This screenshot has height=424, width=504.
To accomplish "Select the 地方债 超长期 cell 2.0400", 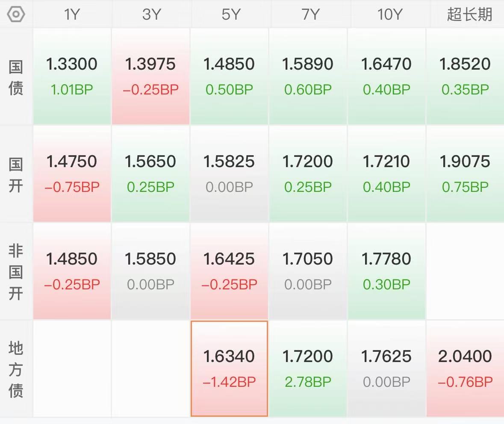I will click(x=465, y=368).
